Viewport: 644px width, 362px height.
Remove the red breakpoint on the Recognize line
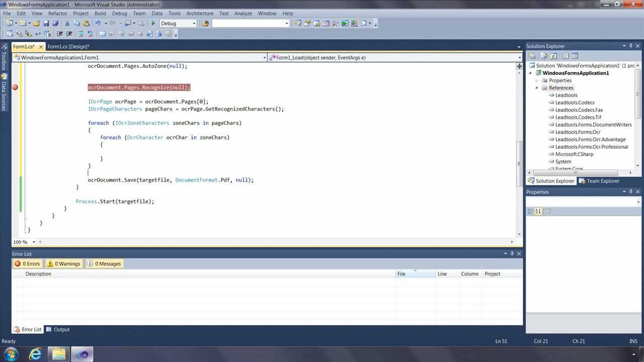[15, 87]
